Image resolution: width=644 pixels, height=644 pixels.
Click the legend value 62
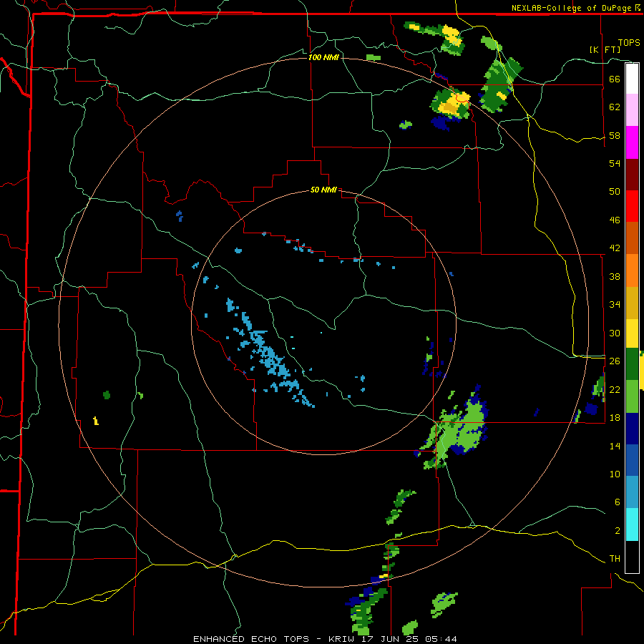point(615,107)
